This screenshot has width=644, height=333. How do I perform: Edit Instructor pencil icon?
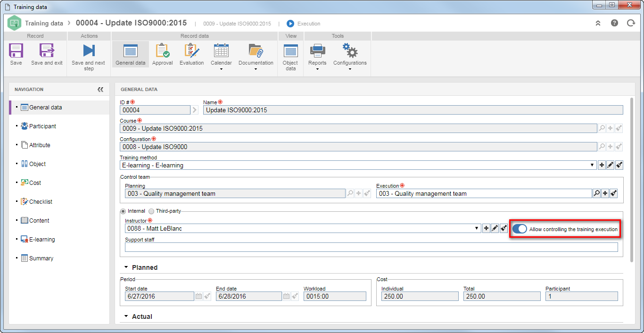495,228
